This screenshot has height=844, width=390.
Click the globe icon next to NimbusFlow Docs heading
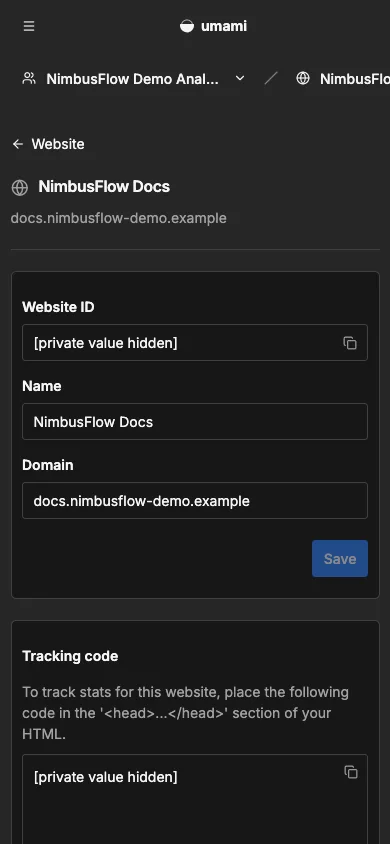click(x=19, y=187)
